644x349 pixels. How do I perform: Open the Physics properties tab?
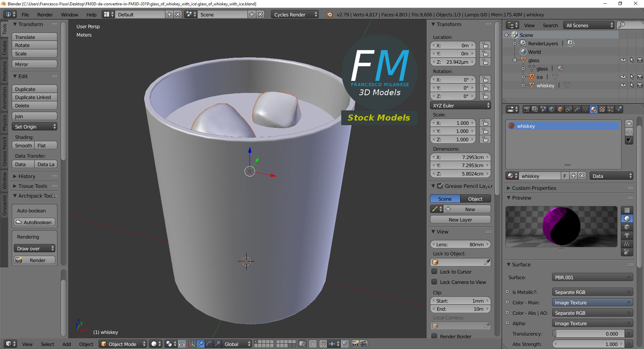click(619, 109)
